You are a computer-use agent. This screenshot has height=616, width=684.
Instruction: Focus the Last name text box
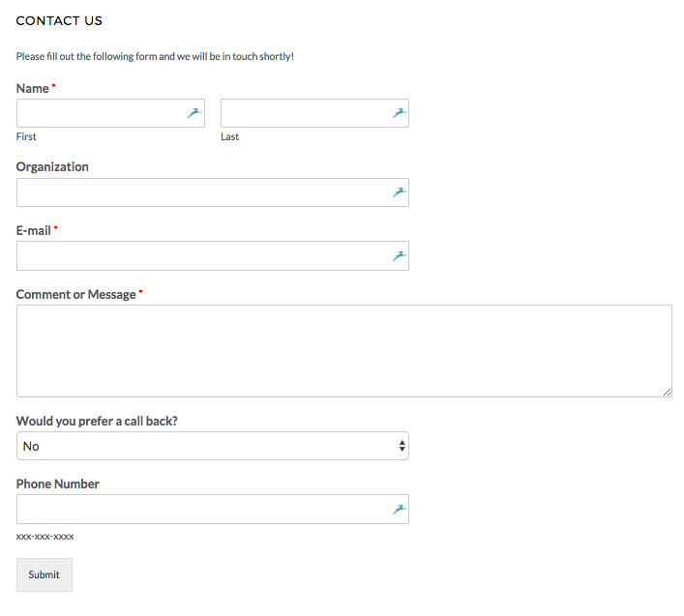(314, 113)
